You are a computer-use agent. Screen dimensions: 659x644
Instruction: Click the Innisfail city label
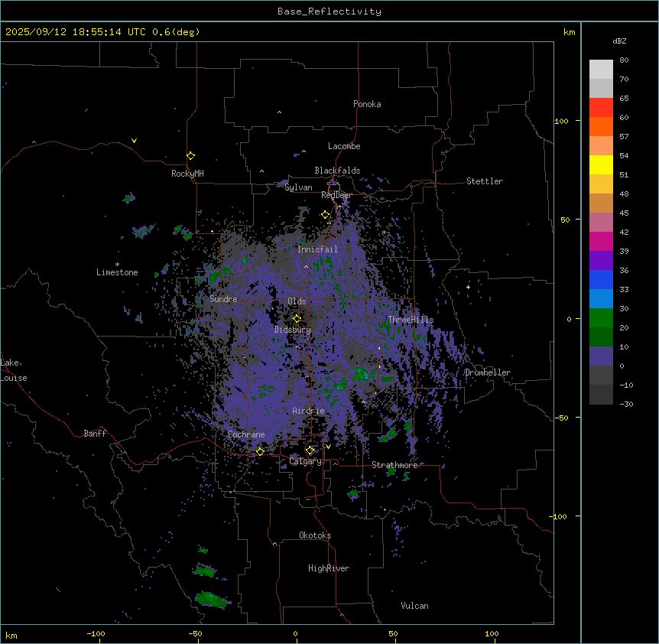[317, 249]
